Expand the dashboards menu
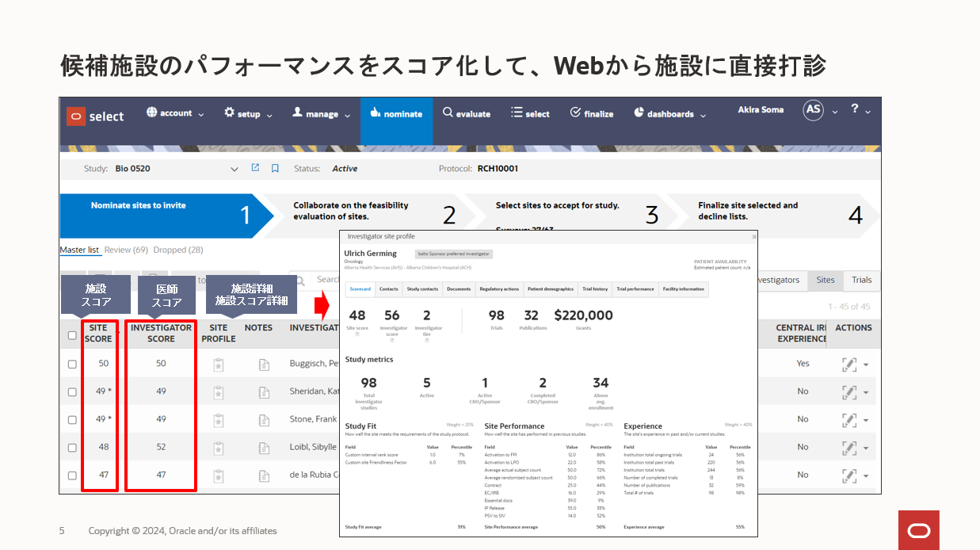Viewport: 980px width, 550px height. pyautogui.click(x=670, y=113)
